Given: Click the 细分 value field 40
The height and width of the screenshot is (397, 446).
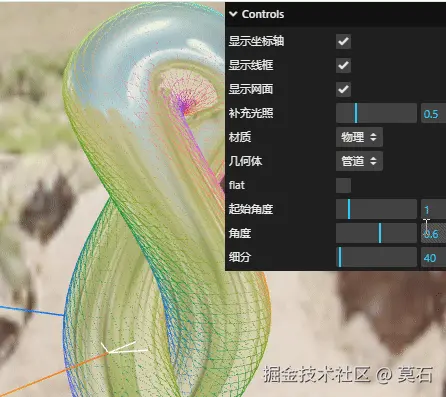Looking at the screenshot, I should point(433,258).
